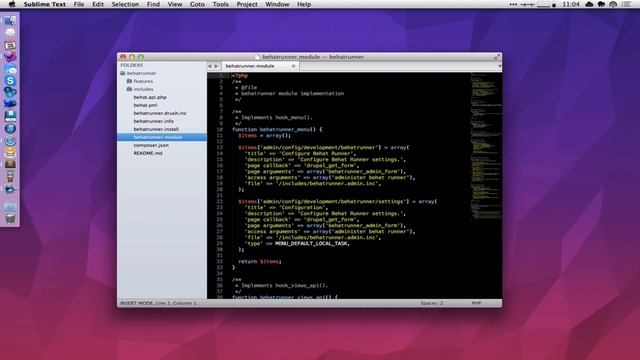
Task: Open Finder from the dock
Action: tap(10, 20)
